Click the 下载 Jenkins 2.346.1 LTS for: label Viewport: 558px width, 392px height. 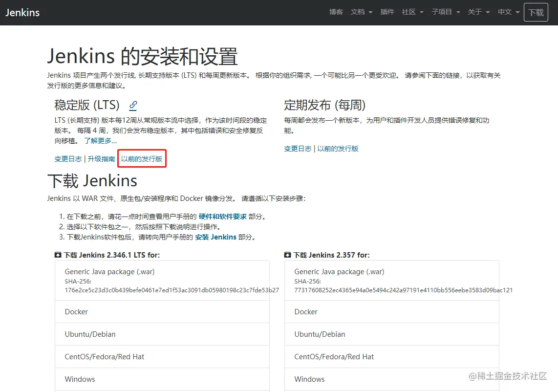tap(112, 255)
